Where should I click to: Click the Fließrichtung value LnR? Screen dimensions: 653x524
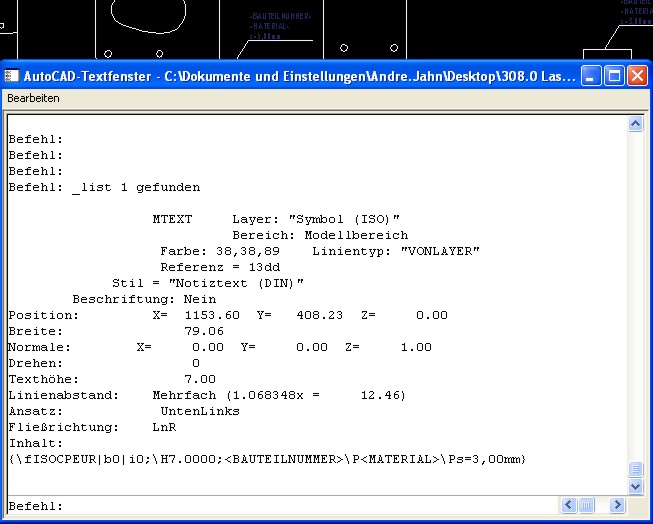[x=164, y=427]
